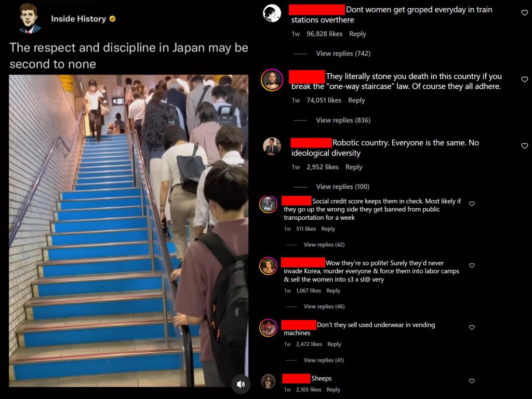Expand View replies (742)
Screen dimensions: 532x399
pyautogui.click(x=343, y=54)
